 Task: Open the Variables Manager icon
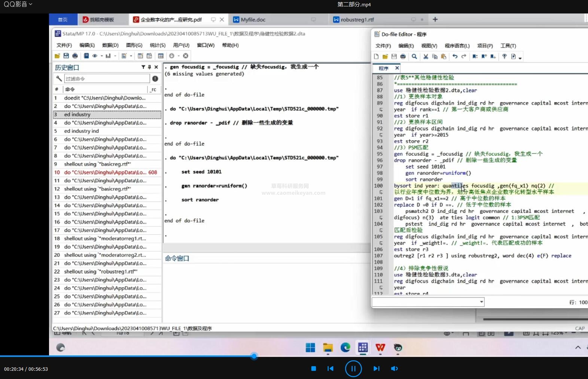point(161,56)
